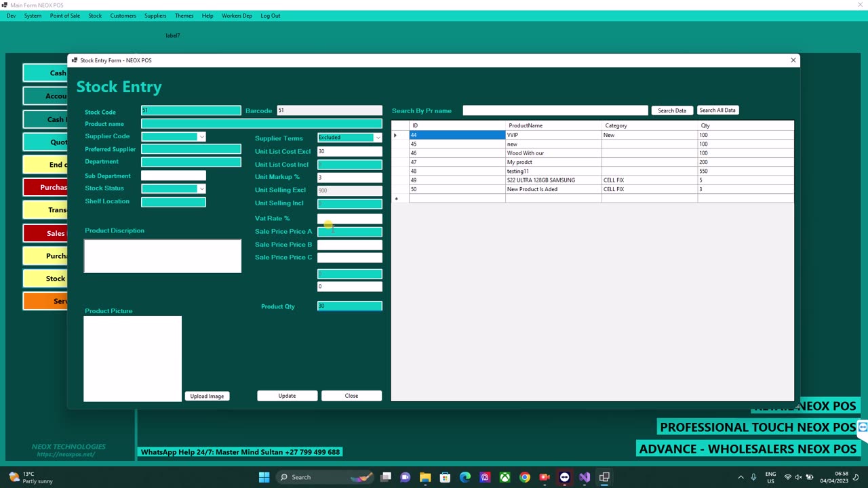Select the testing11 row

point(593,171)
